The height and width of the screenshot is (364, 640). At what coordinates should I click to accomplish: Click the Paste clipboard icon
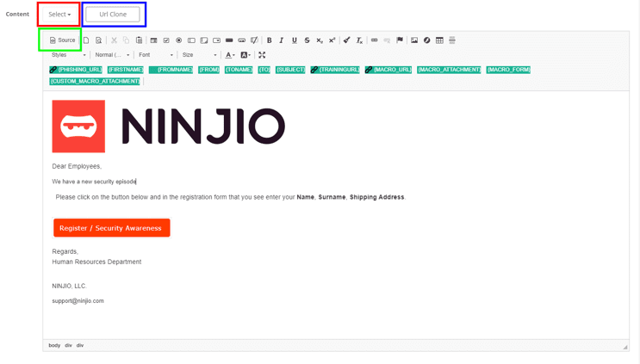[x=139, y=40]
